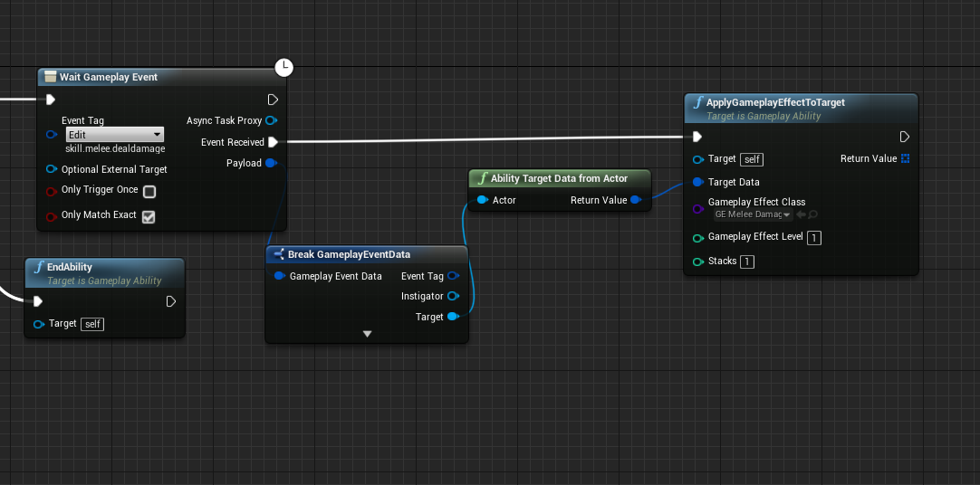This screenshot has width=980, height=485.
Task: Select the Instigator output pin
Action: [x=454, y=296]
